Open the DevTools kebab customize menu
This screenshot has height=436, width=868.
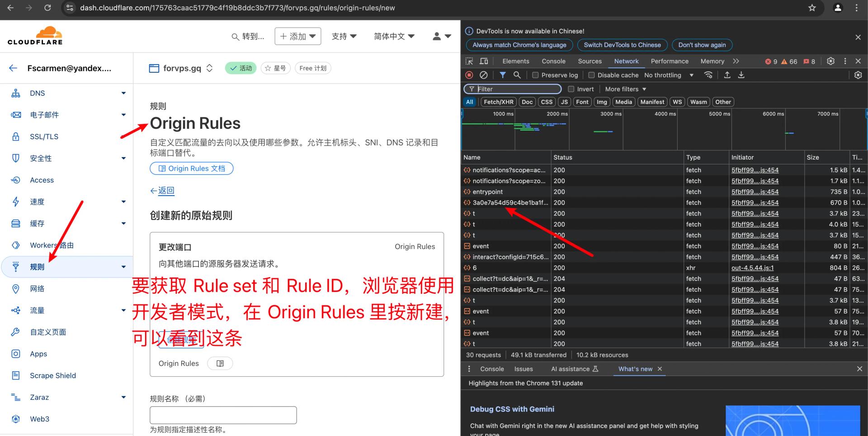(x=845, y=61)
